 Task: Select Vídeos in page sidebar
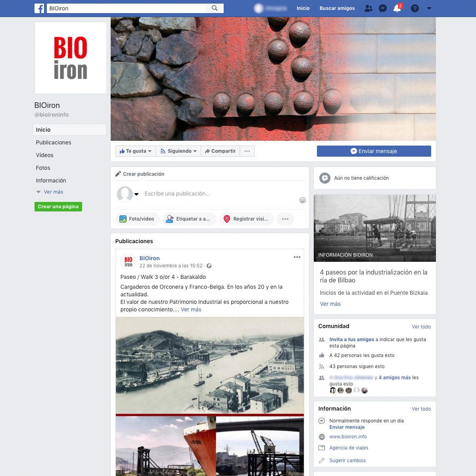pos(44,155)
